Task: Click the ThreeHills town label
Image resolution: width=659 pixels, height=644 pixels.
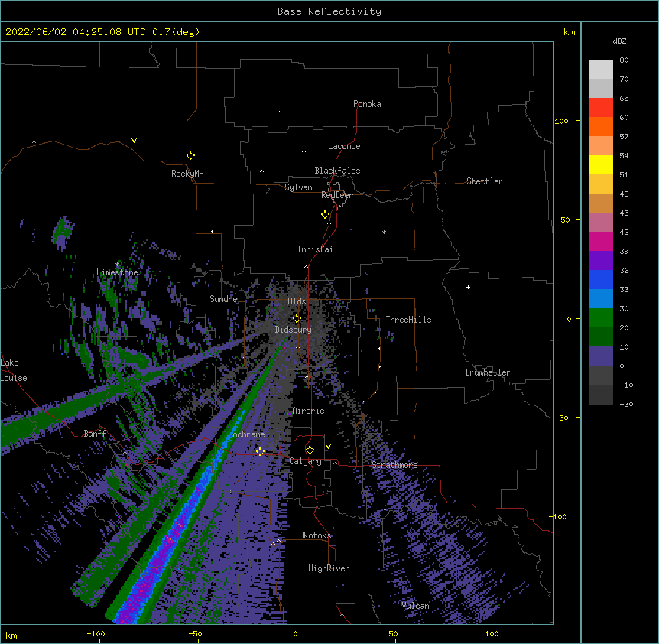Action: (408, 320)
